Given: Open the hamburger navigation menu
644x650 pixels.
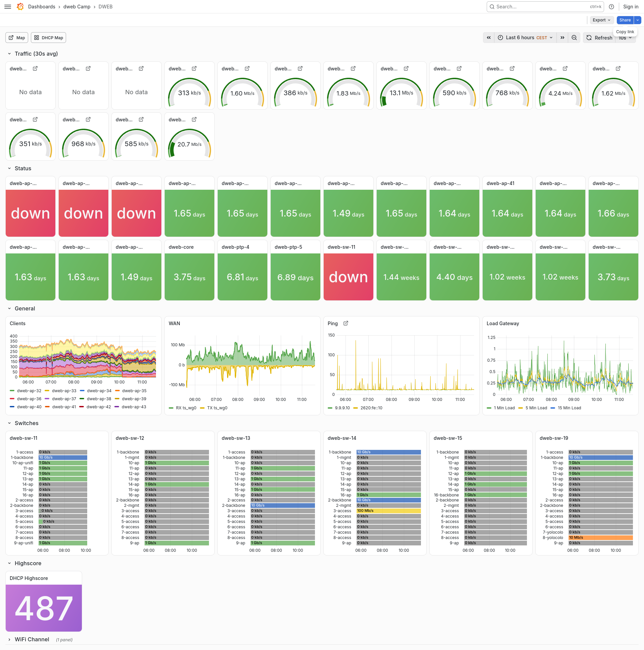Looking at the screenshot, I should pos(8,7).
